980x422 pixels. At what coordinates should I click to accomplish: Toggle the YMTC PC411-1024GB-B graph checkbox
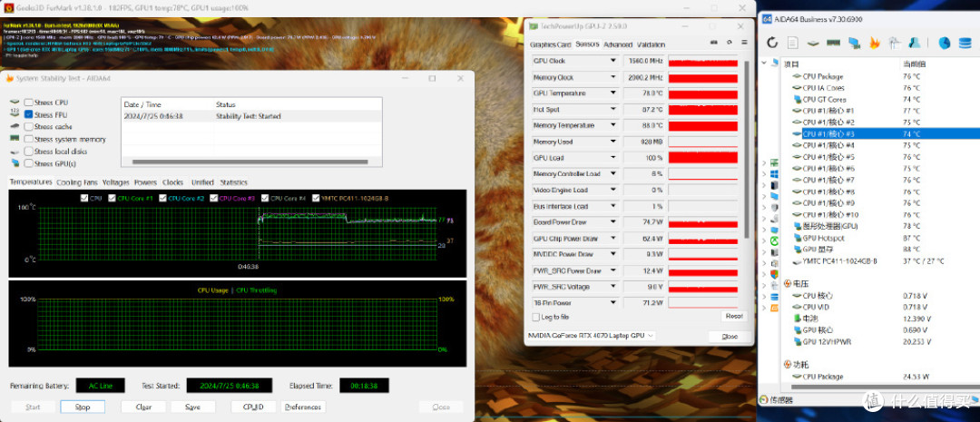click(x=316, y=198)
